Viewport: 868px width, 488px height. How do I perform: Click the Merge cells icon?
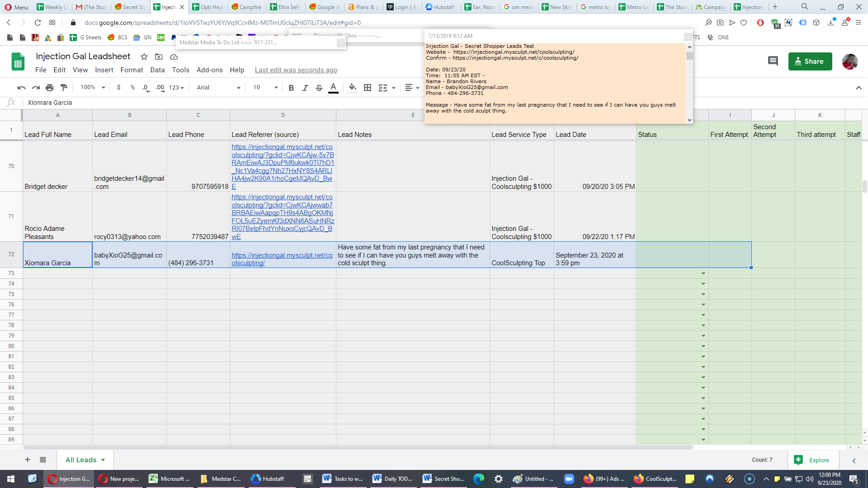382,88
